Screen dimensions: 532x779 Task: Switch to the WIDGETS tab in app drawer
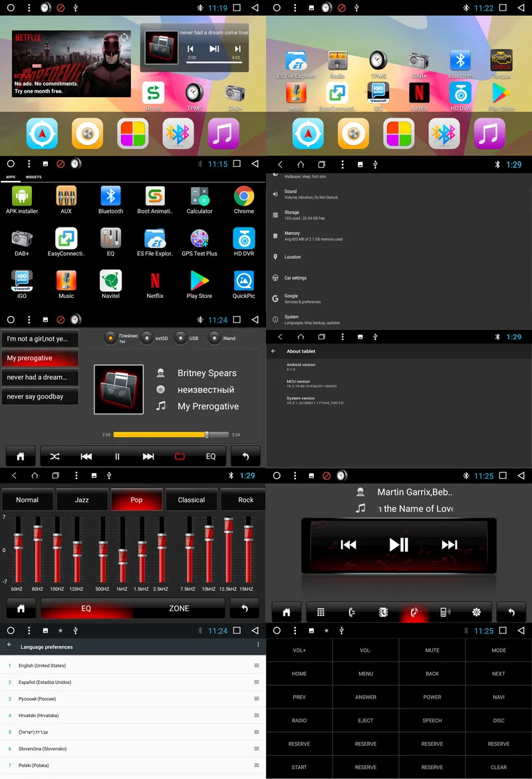click(33, 177)
